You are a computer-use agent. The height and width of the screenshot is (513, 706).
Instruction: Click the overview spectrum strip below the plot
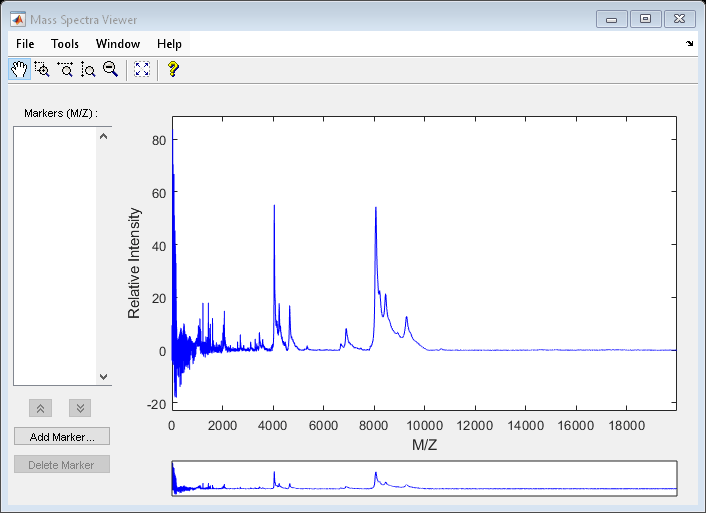click(x=424, y=478)
